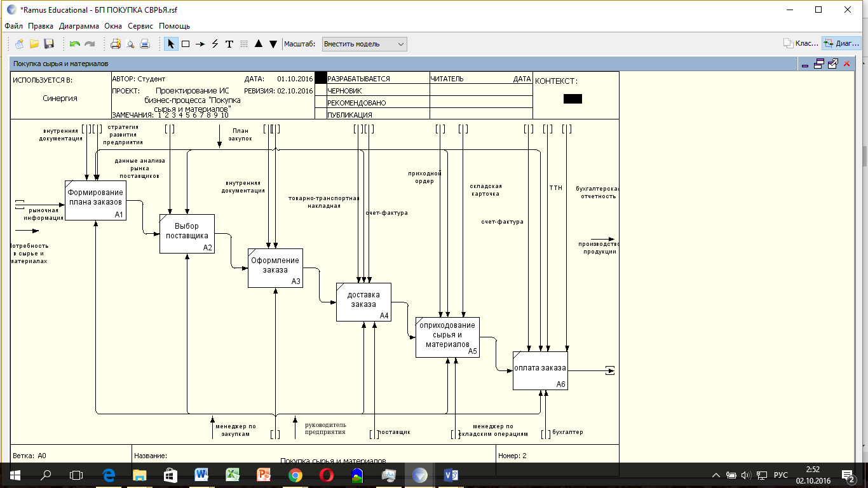Select the Выбор поставщика A2 box

187,234
